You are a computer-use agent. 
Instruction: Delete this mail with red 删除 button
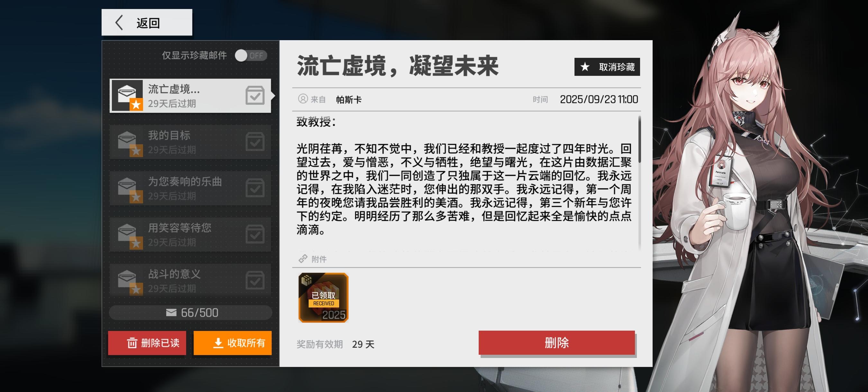(557, 343)
